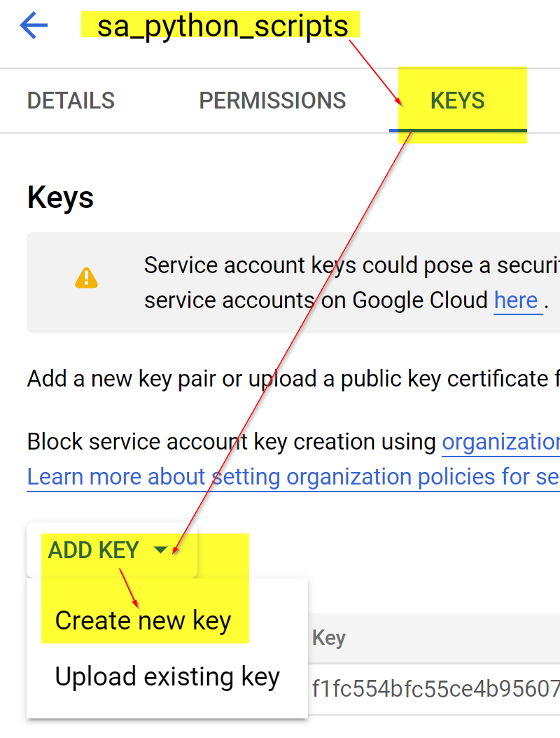Open the PERMISSIONS tab
Image resolution: width=560 pixels, height=738 pixels.
coord(272,101)
